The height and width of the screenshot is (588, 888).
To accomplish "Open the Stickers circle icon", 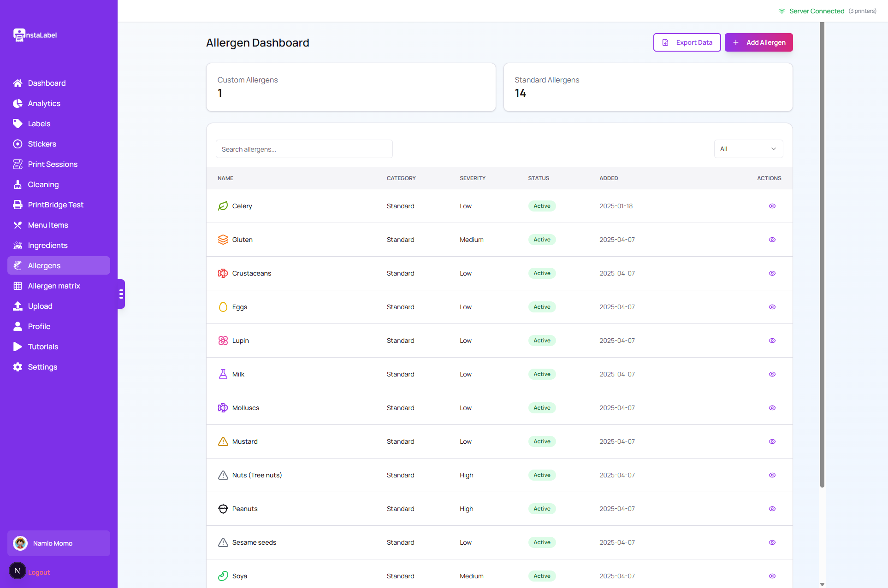I will [18, 144].
